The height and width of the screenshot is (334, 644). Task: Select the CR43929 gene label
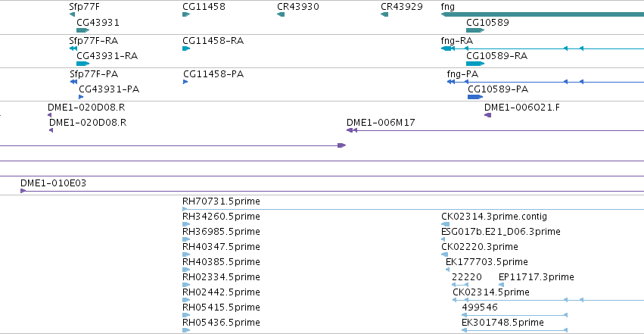(401, 7)
